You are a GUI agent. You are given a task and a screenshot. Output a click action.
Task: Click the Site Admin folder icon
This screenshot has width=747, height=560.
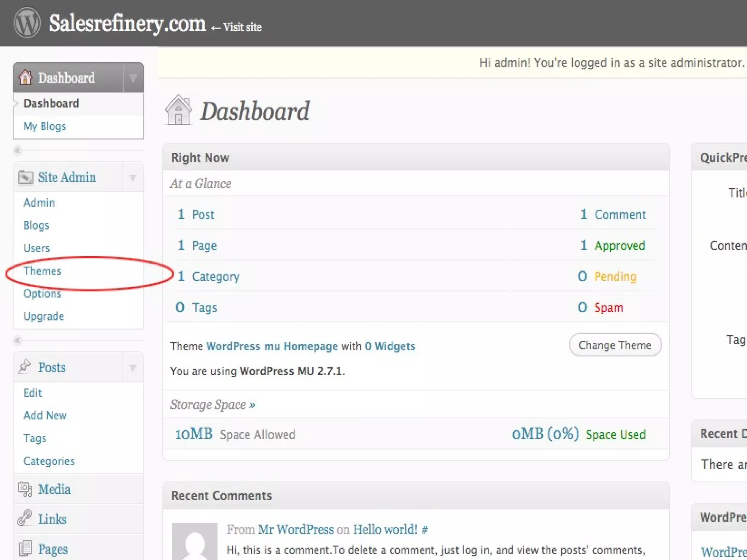(x=26, y=178)
